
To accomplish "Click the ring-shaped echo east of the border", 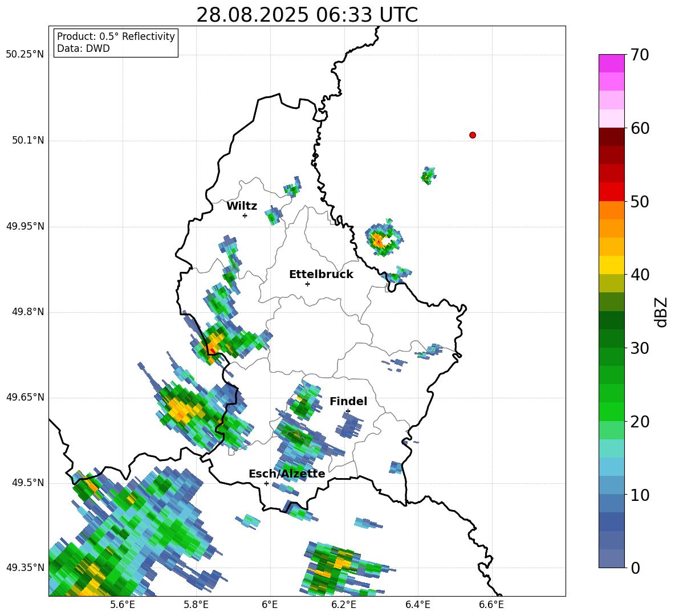I will [384, 238].
